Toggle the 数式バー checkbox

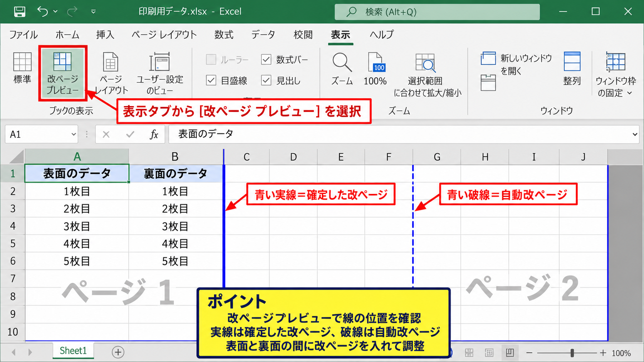[x=266, y=60]
